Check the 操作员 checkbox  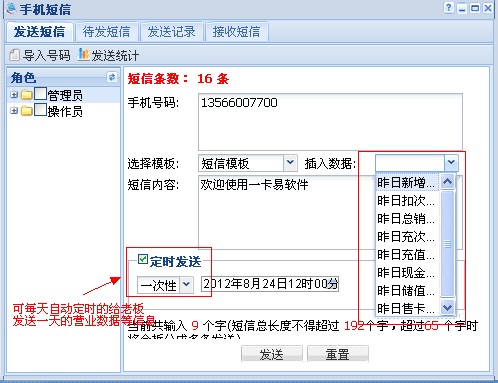41,110
